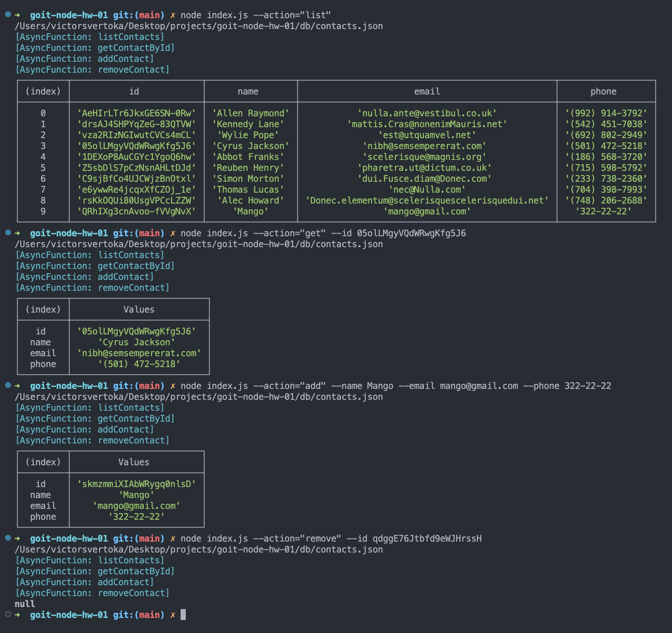Select the email 'Donec.elementum@scelerisquescelerisquedui.net'

tap(427, 200)
